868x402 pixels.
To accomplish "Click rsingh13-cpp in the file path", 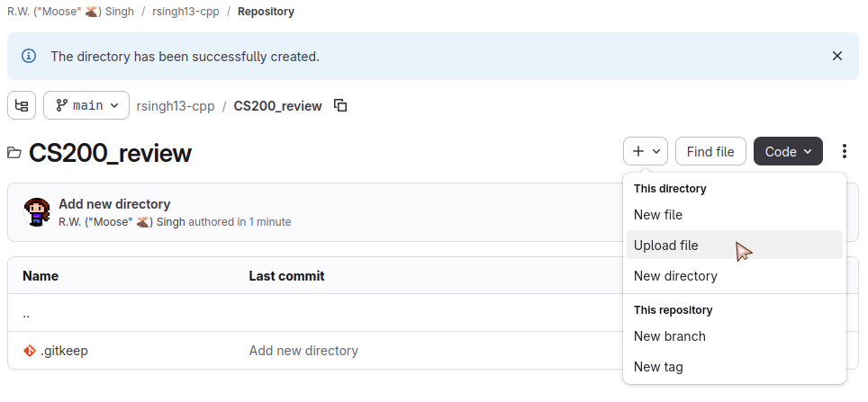I will 176,105.
